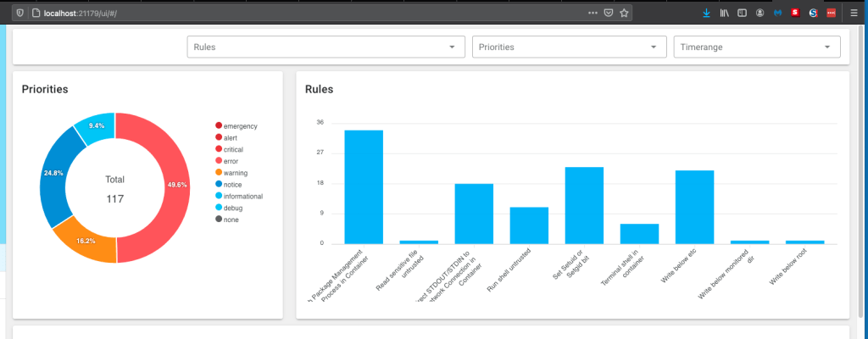Click the tallest Package Management bar

tap(364, 186)
